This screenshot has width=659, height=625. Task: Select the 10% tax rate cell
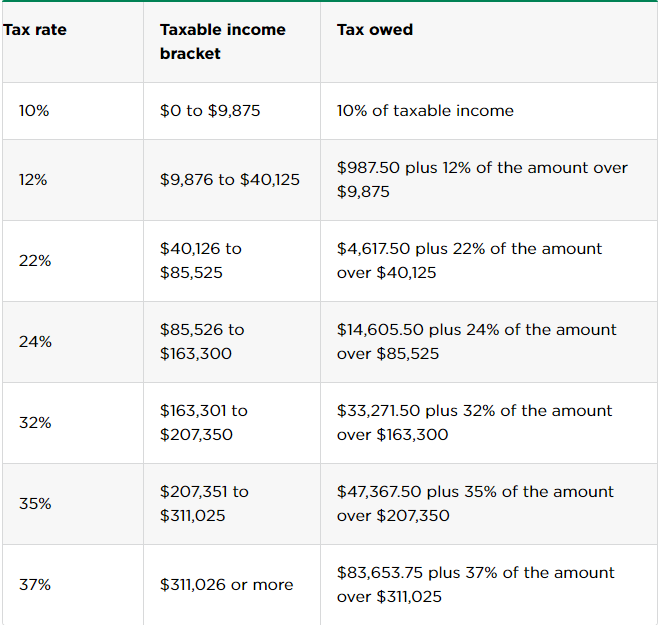click(x=34, y=111)
